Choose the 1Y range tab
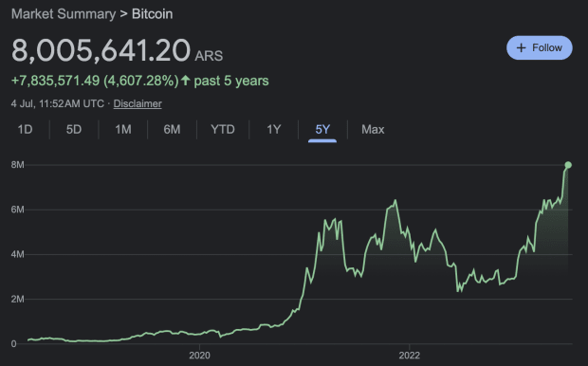This screenshot has height=366, width=588. [x=274, y=129]
